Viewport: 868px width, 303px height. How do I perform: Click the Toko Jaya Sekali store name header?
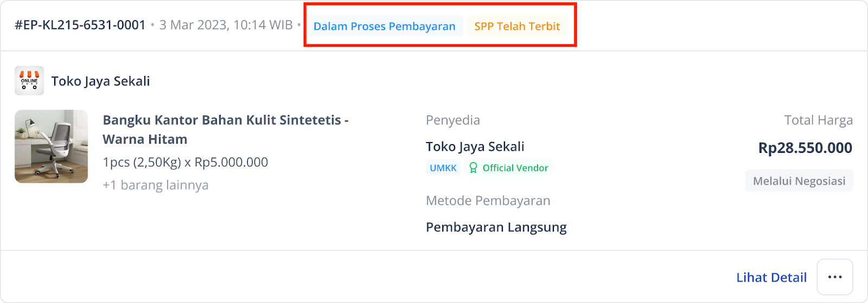tap(100, 81)
